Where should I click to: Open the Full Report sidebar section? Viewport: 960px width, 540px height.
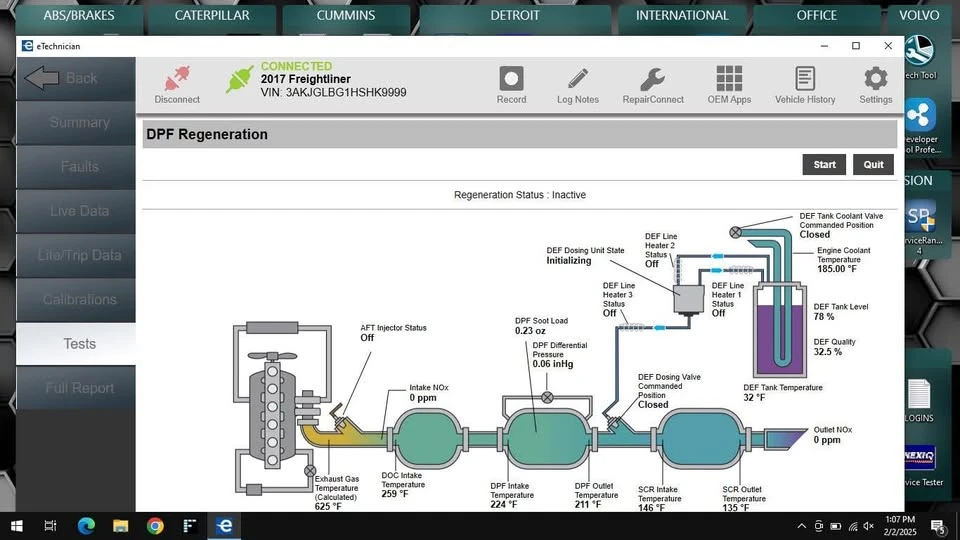(76, 388)
